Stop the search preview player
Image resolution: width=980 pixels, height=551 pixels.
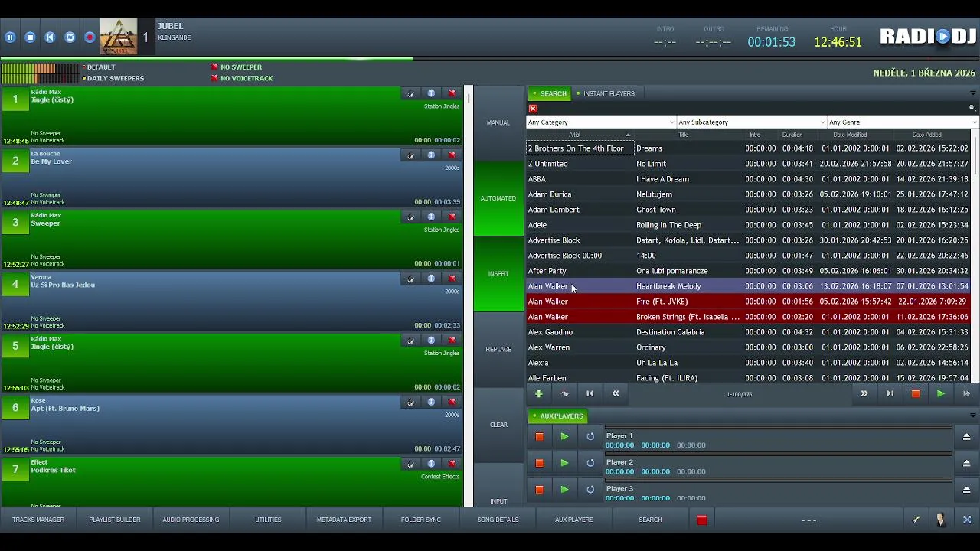[915, 393]
